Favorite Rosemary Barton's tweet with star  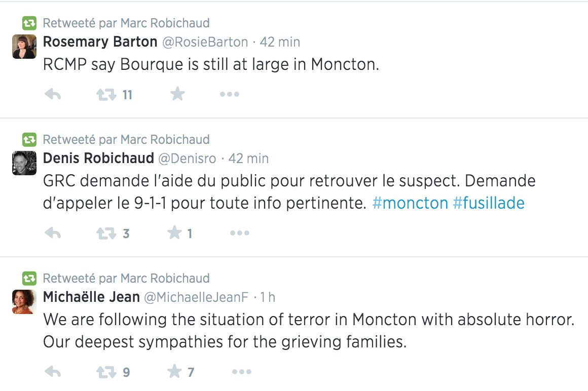[x=177, y=94]
